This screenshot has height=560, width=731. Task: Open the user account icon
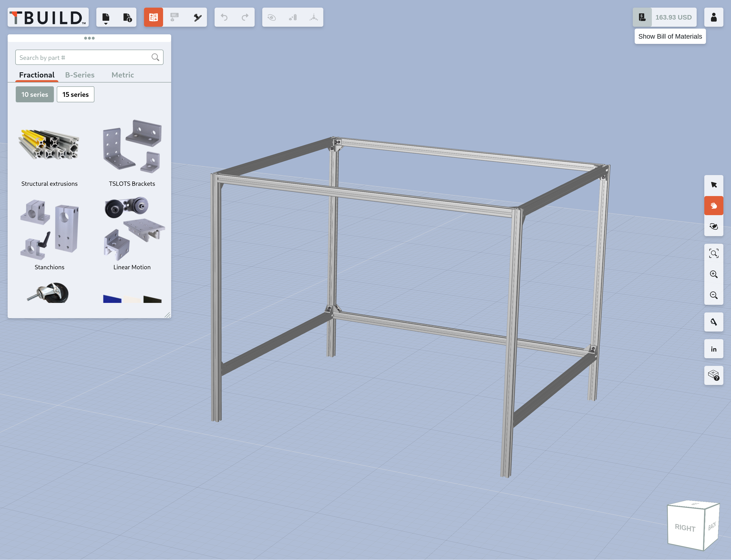coord(713,17)
